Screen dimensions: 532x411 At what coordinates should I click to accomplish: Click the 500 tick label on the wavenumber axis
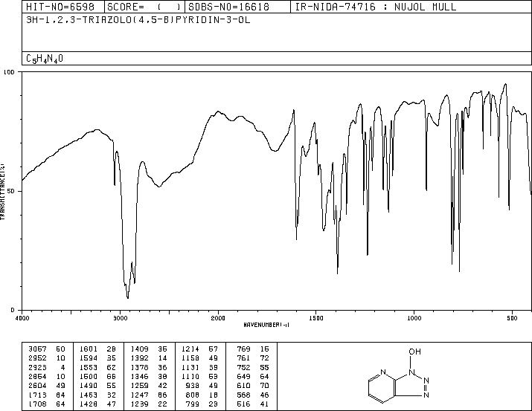(x=512, y=318)
